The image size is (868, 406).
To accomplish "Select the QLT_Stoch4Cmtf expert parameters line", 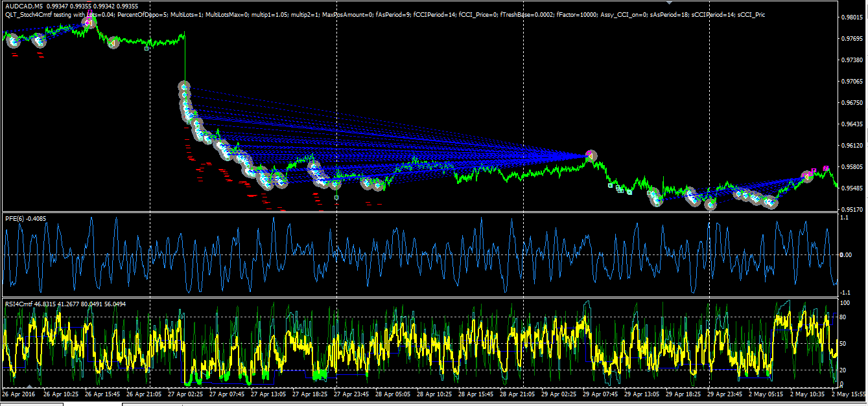I will 384,14.
